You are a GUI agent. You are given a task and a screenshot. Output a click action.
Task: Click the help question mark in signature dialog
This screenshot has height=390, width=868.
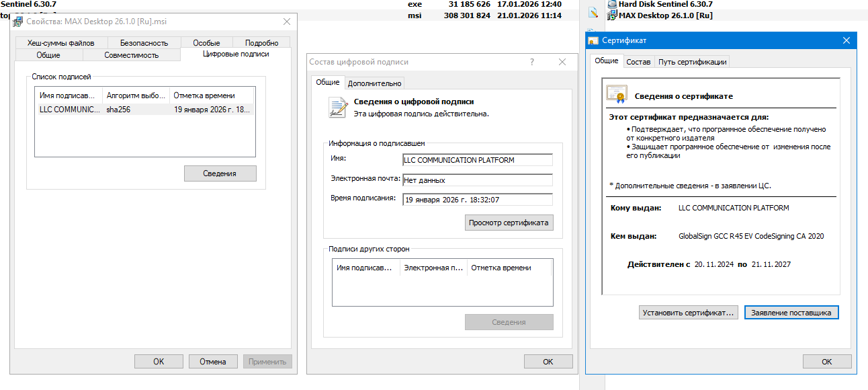click(532, 62)
